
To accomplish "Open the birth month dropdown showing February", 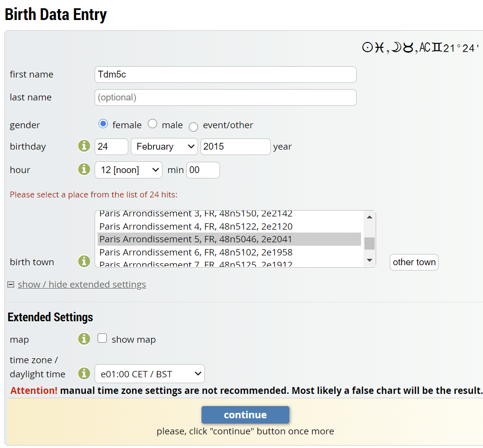I will click(x=164, y=146).
